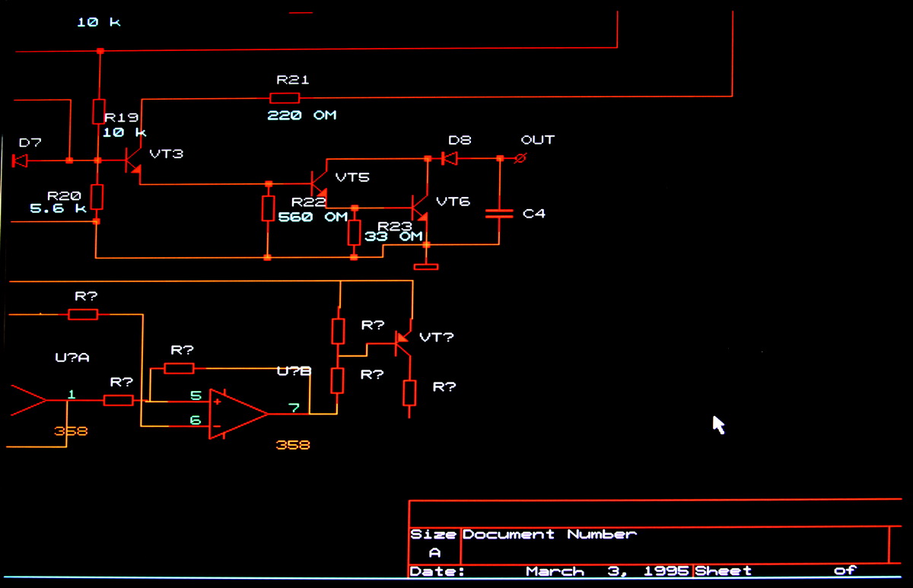Select the R21 resistor symbol

285,97
